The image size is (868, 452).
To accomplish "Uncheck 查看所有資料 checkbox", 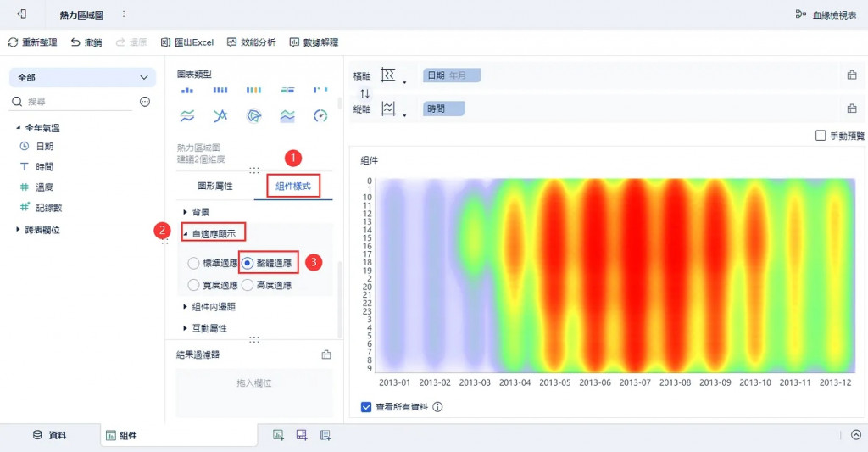I will point(366,406).
